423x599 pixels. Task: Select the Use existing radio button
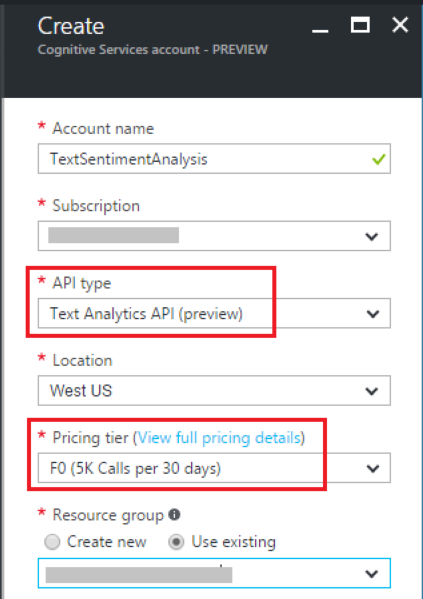176,542
